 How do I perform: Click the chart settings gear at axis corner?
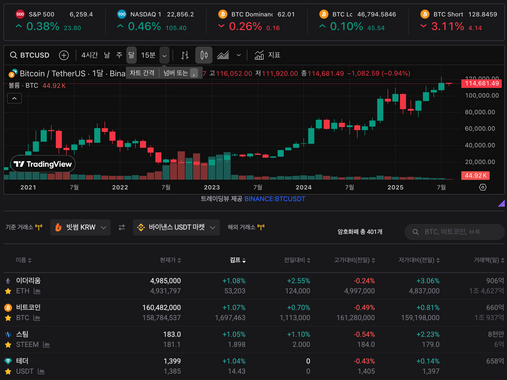point(482,187)
